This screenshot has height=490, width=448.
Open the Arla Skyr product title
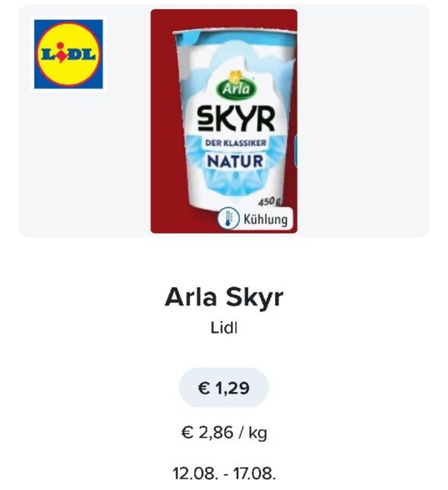(x=224, y=298)
